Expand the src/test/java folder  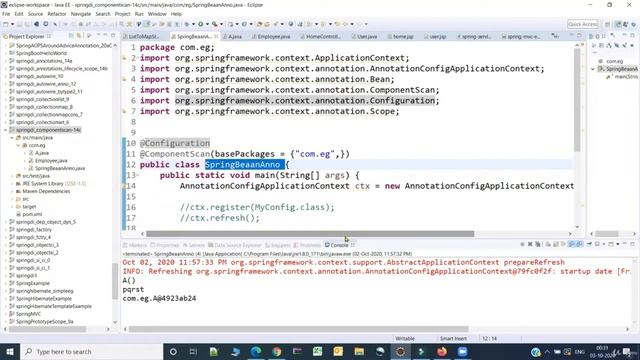tap(12, 176)
